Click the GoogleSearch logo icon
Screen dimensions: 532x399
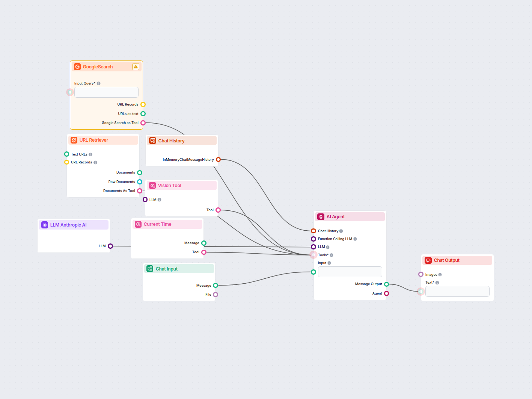[x=77, y=66]
